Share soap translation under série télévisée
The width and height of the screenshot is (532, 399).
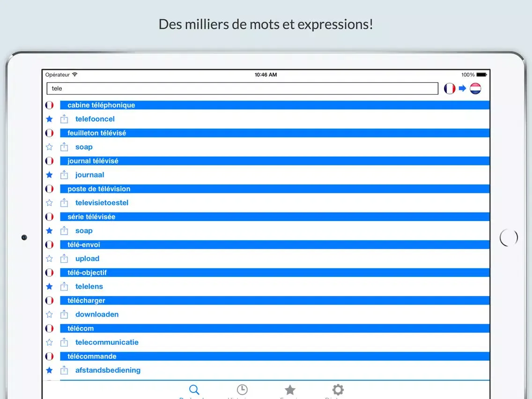click(64, 230)
